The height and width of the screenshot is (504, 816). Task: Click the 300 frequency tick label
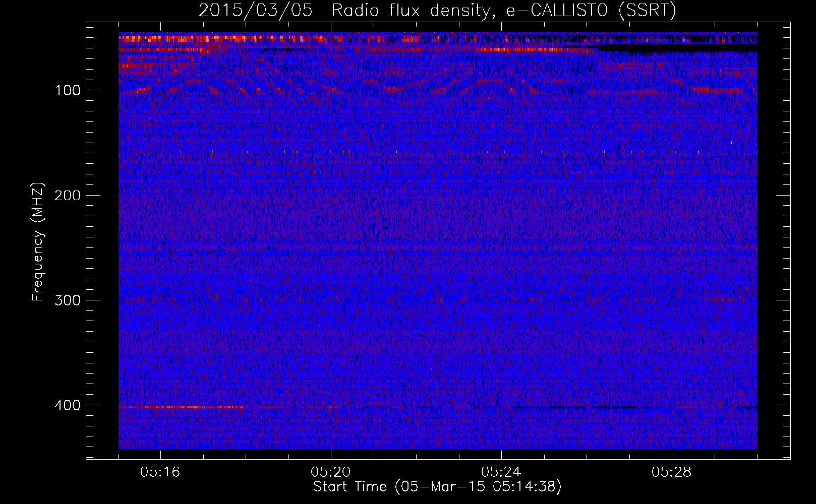click(68, 300)
